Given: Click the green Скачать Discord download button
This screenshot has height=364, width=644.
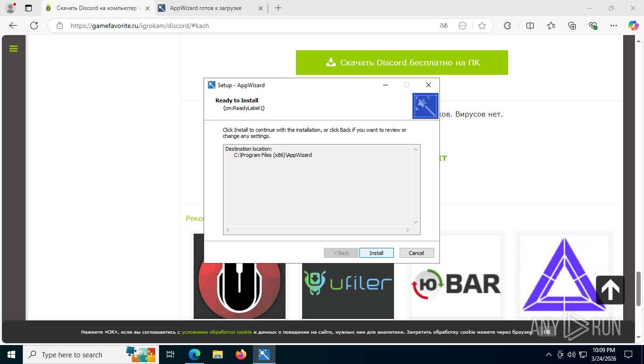Looking at the screenshot, I should 402,63.
